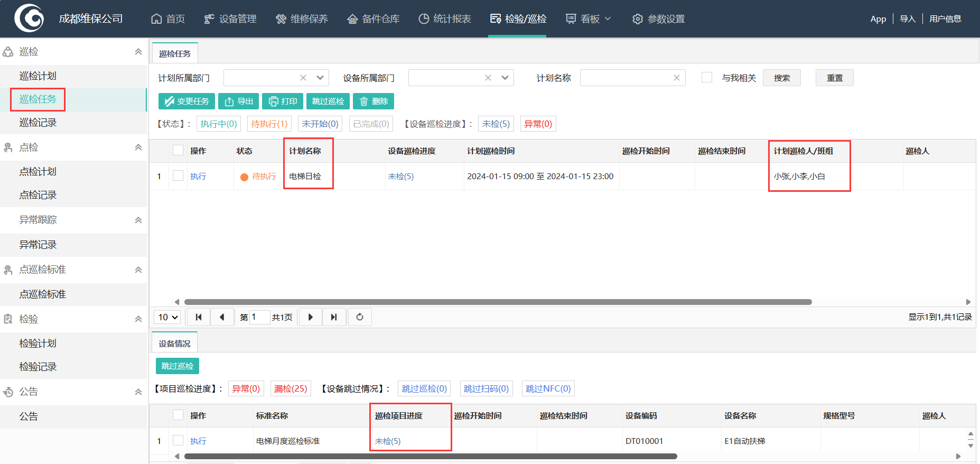
Task: Switch to the 设备情况 tab
Action: pyautogui.click(x=174, y=344)
